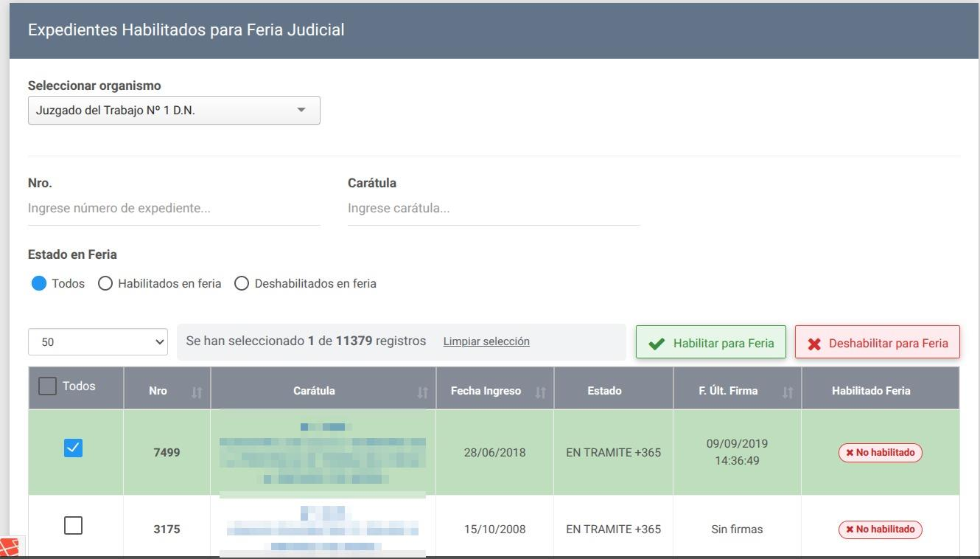Sort table by Nro column arrows

(196, 392)
